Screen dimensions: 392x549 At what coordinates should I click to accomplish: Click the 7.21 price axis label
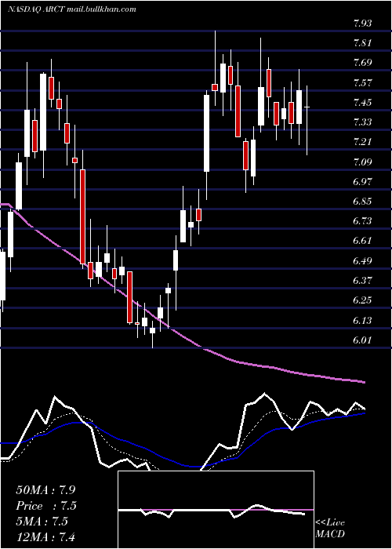click(362, 143)
